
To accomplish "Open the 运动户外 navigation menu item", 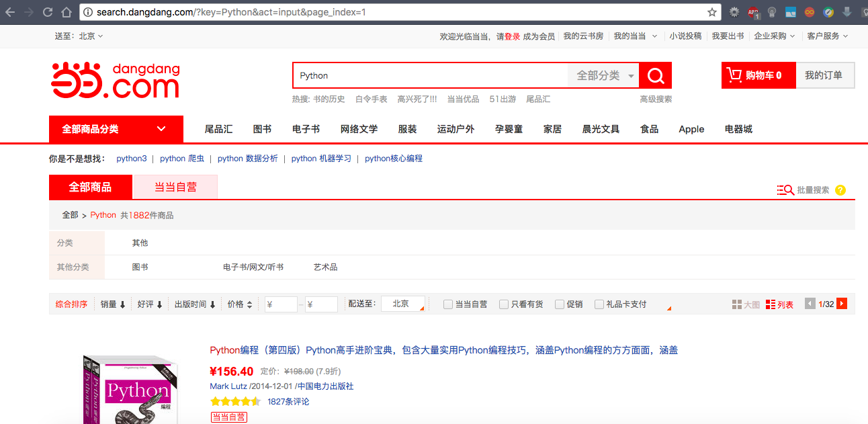I will [x=455, y=129].
